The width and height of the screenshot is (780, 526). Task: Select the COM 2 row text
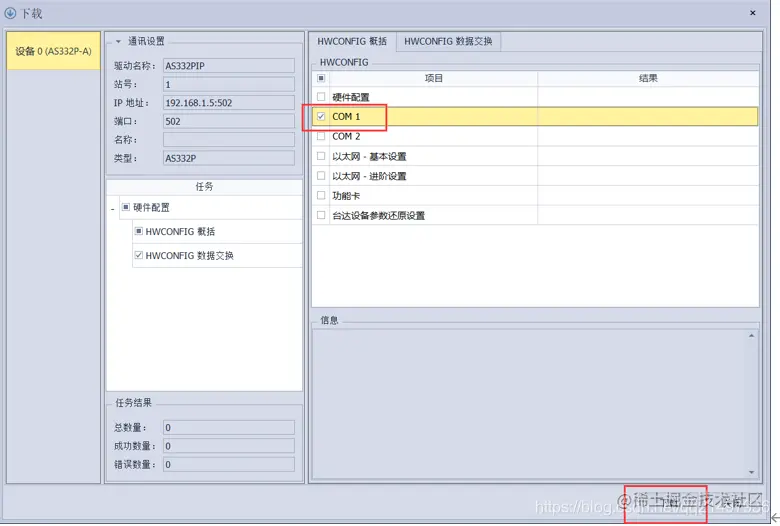pos(346,136)
